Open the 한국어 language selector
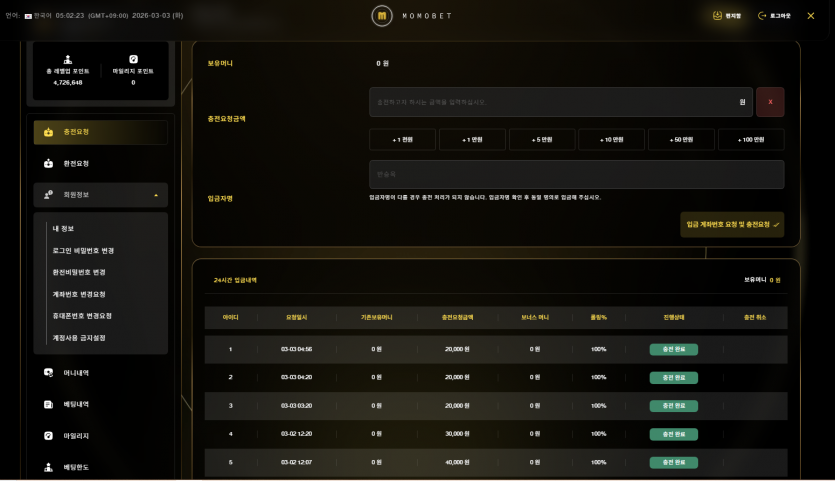This screenshot has width=835, height=481. 38,16
